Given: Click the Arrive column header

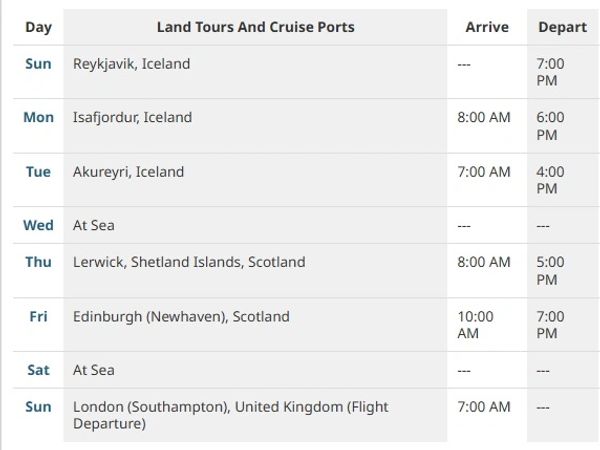Looking at the screenshot, I should click(486, 27).
